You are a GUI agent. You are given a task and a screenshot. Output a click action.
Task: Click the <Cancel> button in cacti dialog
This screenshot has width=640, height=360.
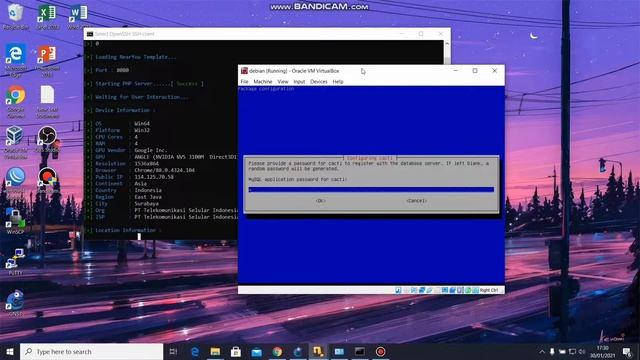tap(417, 201)
